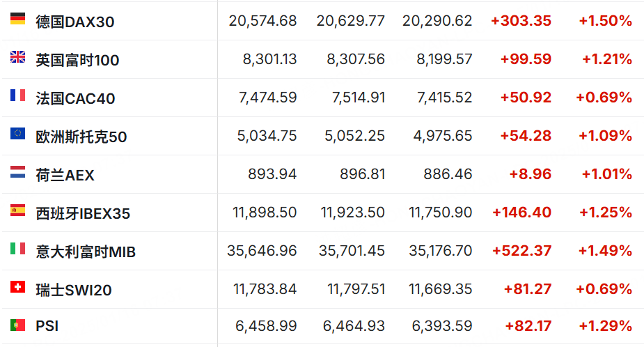This screenshot has width=644, height=347.
Task: Open the 英国富时100 index link
Action: (77, 60)
